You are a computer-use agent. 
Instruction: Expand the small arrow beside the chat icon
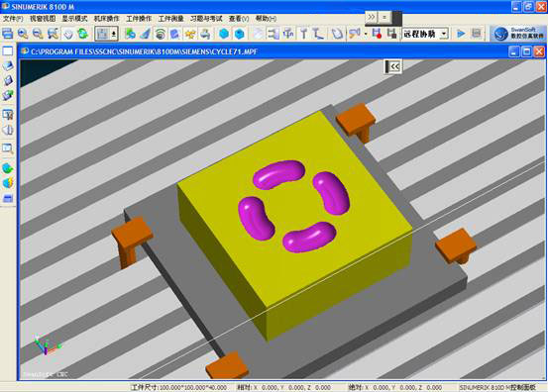pos(366,34)
